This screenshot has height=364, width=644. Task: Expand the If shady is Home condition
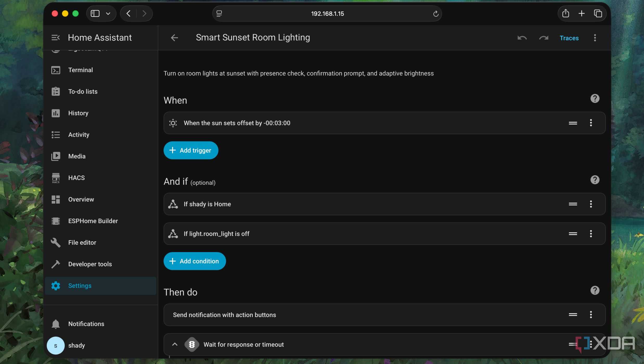[384, 204]
